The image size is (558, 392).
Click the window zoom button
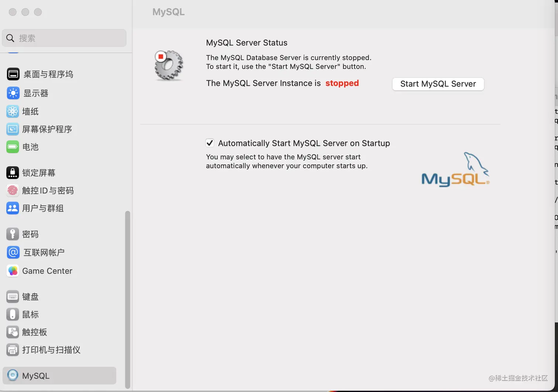[x=38, y=12]
